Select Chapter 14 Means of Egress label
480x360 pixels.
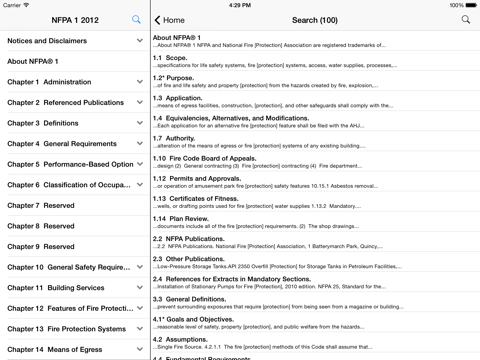(55, 350)
